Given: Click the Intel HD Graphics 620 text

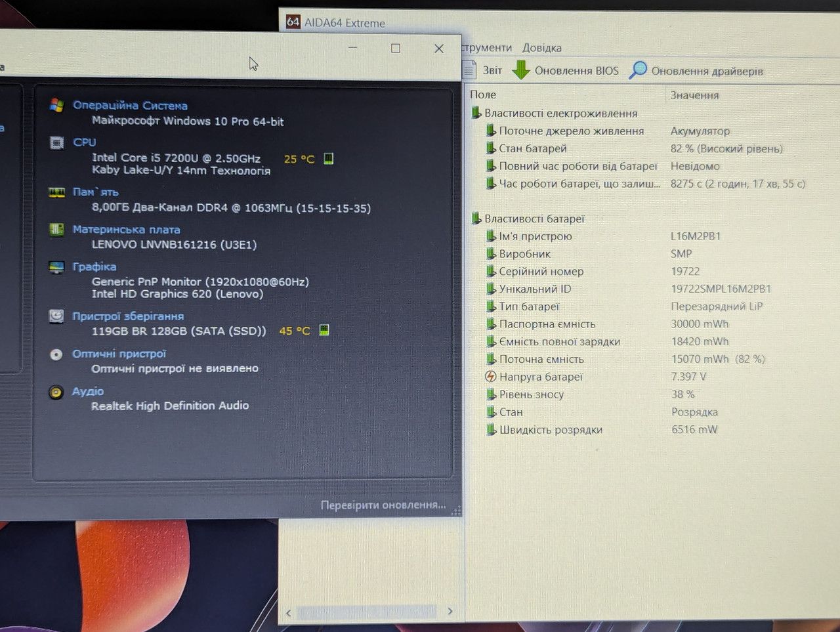Looking at the screenshot, I should 177,294.
